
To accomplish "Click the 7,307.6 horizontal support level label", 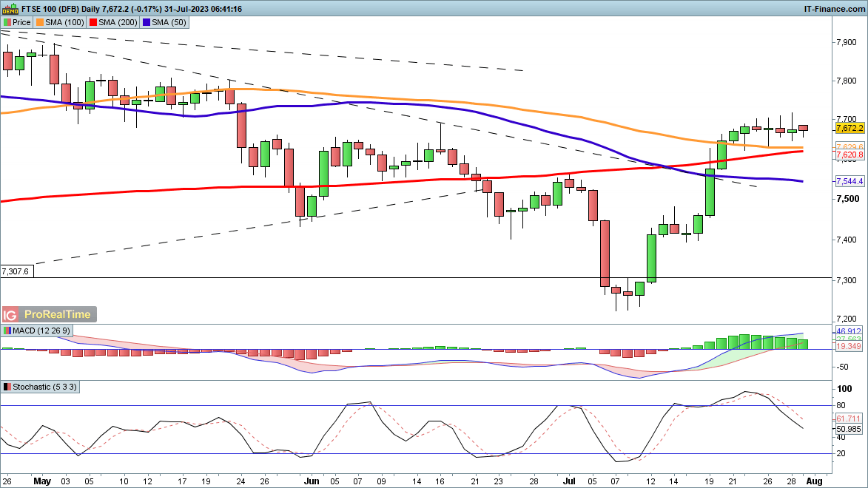I will pyautogui.click(x=16, y=271).
